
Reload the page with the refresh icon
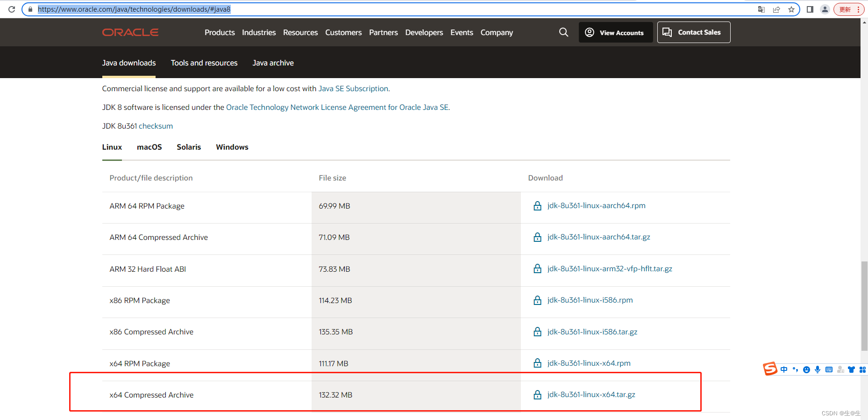click(12, 9)
